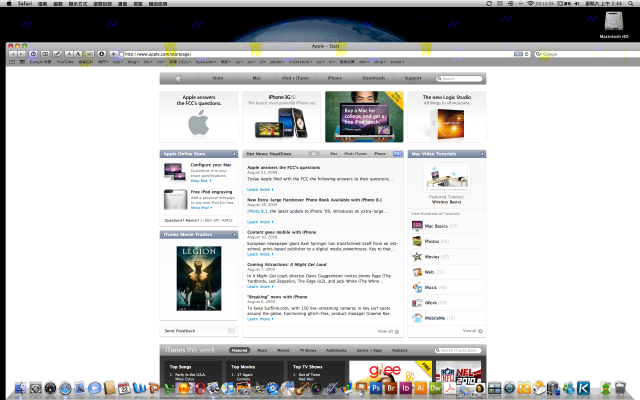Launch Safari compass icon in Dock

[65, 388]
